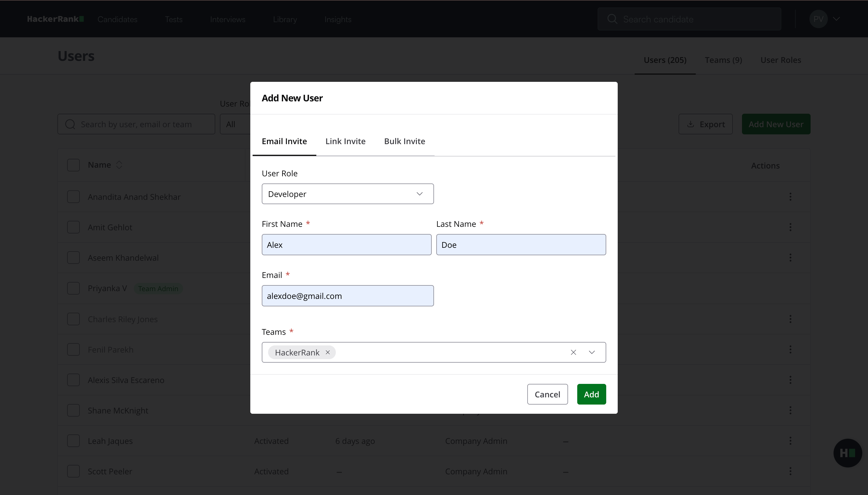
Task: Click the Name column sort arrows
Action: [x=119, y=165]
